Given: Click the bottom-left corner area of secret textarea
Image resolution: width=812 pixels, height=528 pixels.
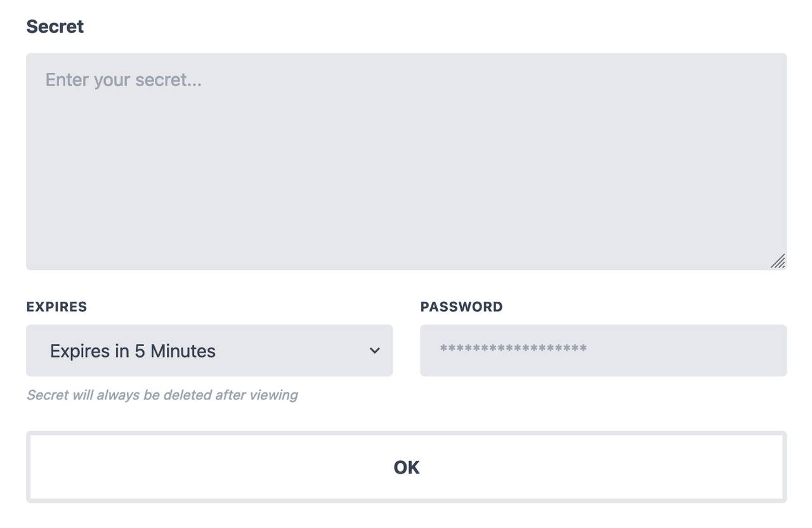Looking at the screenshot, I should click(44, 254).
